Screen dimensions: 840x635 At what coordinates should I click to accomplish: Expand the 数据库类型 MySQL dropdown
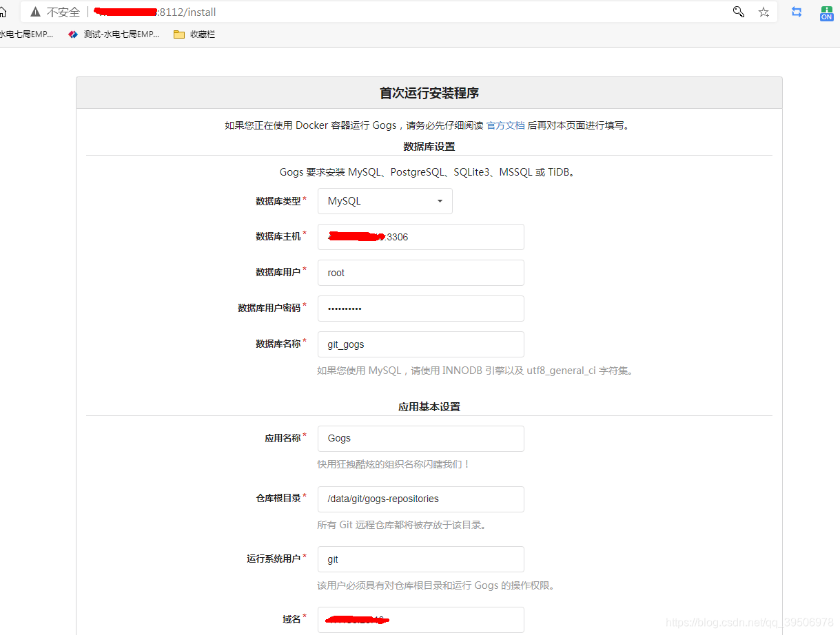[x=385, y=201]
